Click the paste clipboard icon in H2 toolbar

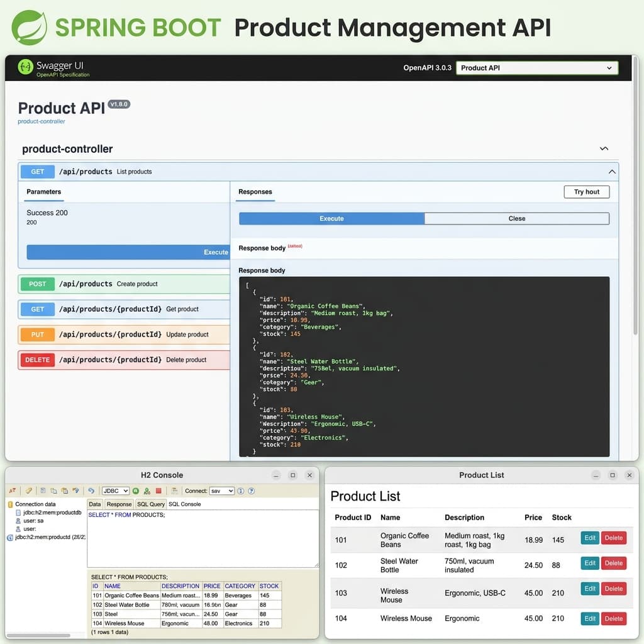tap(65, 491)
